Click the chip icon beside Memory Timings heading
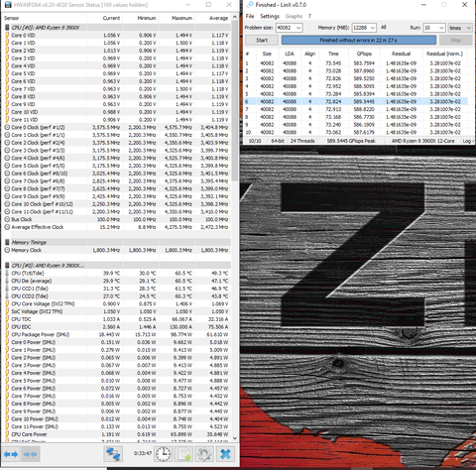The image size is (476, 470). pos(7,242)
